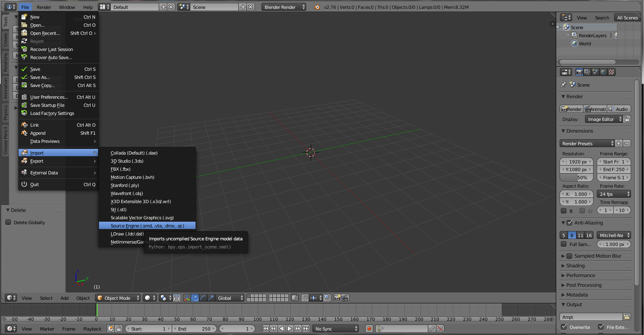Toggle the lock time to other windows padlock
This screenshot has width=644, height=335.
(119, 329)
